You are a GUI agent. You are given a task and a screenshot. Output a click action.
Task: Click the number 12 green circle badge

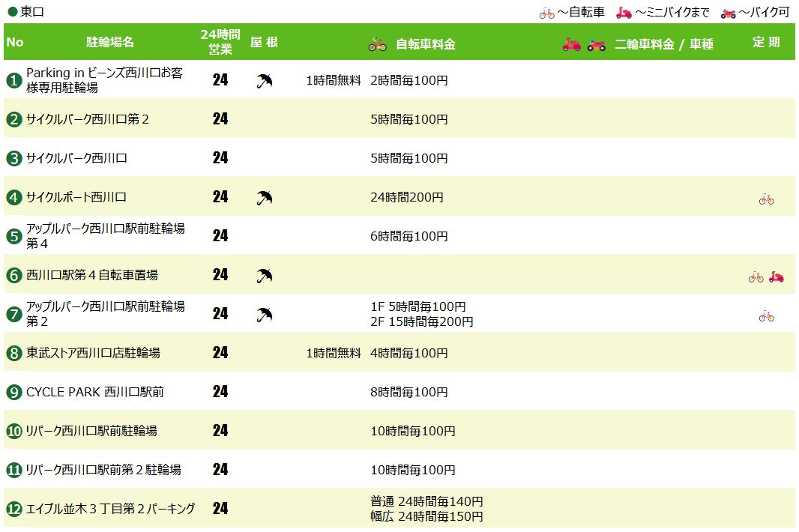pyautogui.click(x=13, y=510)
